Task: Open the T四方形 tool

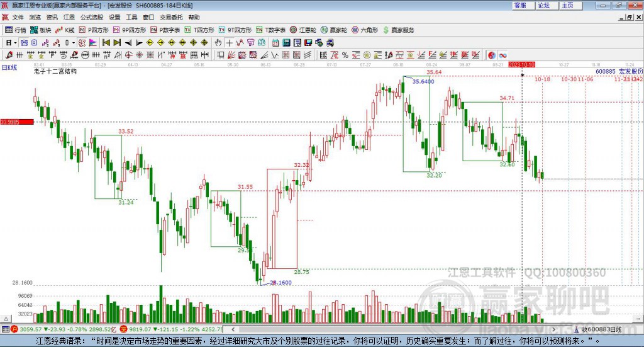Action: (x=199, y=30)
